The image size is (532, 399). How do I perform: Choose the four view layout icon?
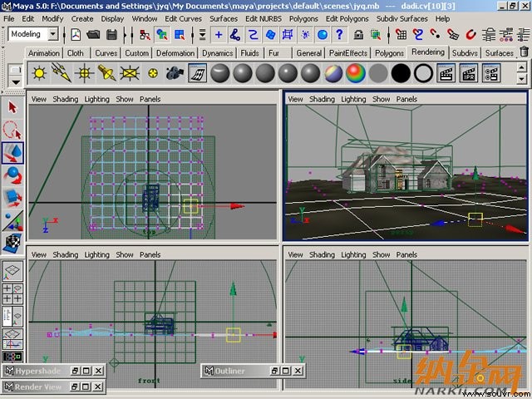point(13,293)
